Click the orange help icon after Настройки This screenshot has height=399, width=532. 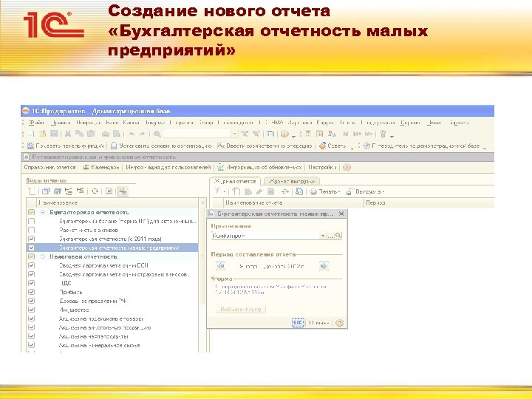coord(347,167)
